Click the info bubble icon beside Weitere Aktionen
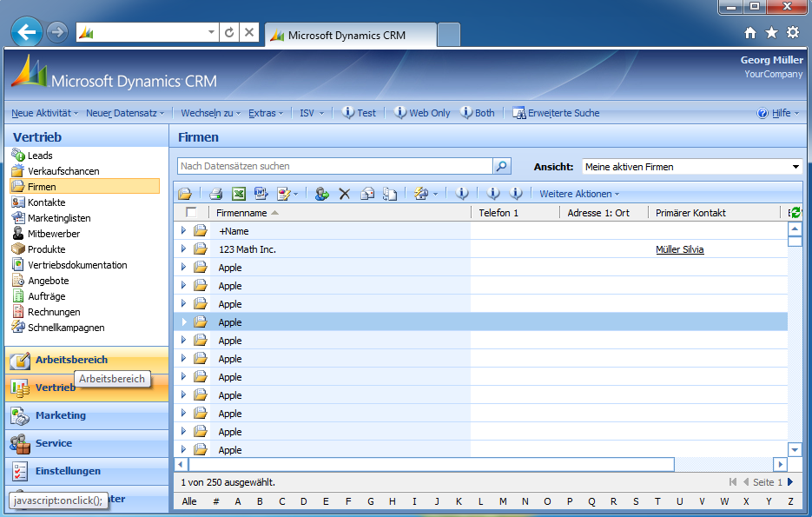 (x=516, y=194)
